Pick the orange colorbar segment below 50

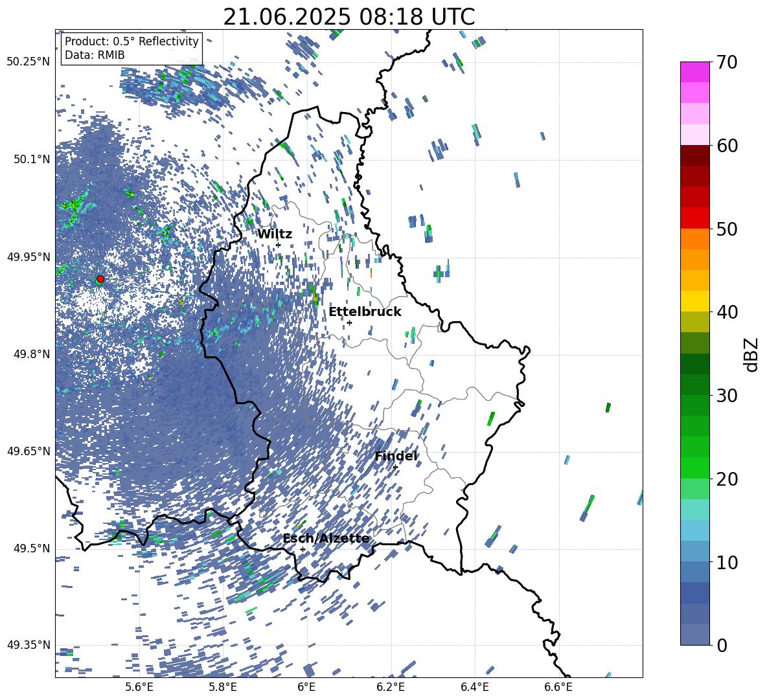coord(694,239)
